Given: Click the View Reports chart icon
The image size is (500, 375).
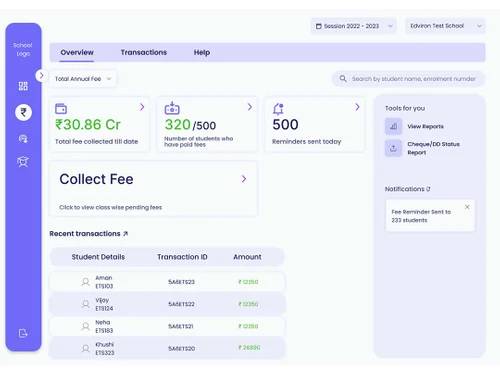Looking at the screenshot, I should tap(393, 126).
